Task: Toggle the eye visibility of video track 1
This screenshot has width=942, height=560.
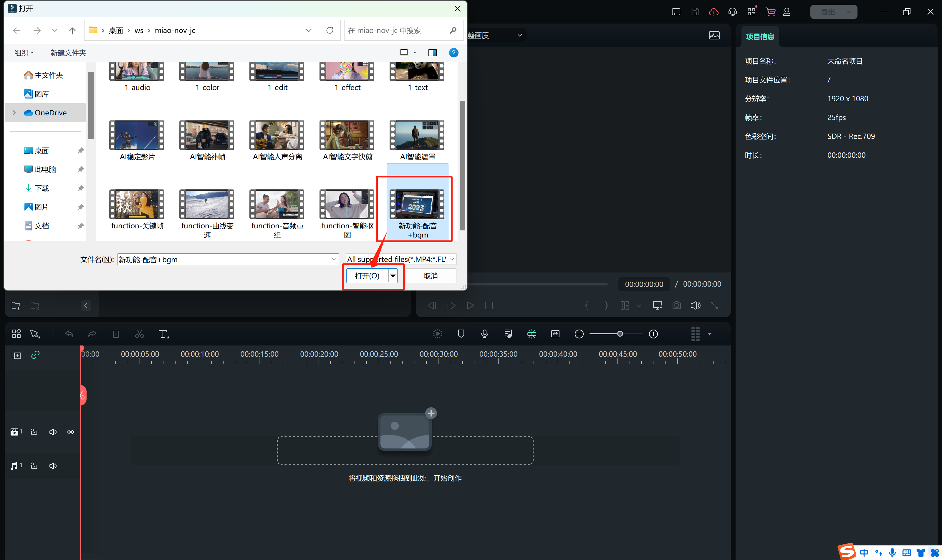Action: click(71, 432)
